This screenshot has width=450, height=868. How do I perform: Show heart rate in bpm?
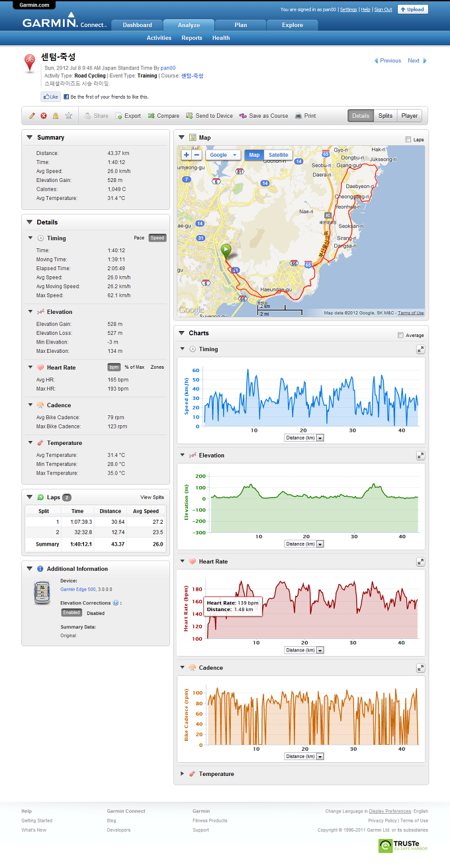coord(114,367)
